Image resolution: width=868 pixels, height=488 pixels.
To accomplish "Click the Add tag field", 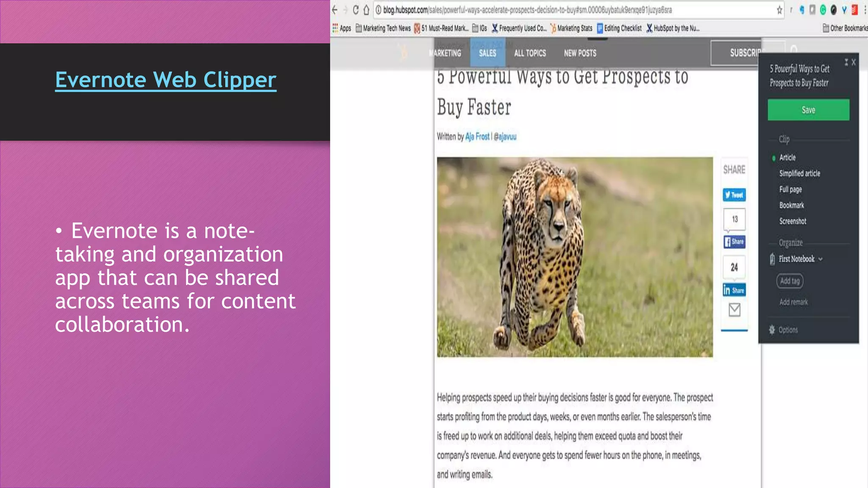I will pyautogui.click(x=790, y=281).
